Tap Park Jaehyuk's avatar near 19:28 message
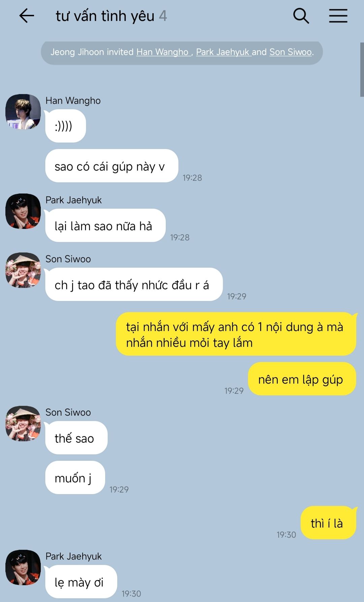The height and width of the screenshot is (602, 364). (23, 211)
